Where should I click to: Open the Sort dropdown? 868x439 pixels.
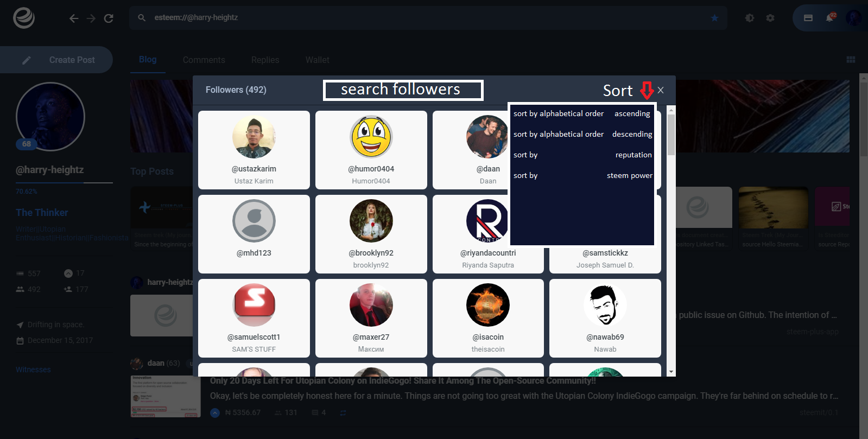[x=628, y=90]
